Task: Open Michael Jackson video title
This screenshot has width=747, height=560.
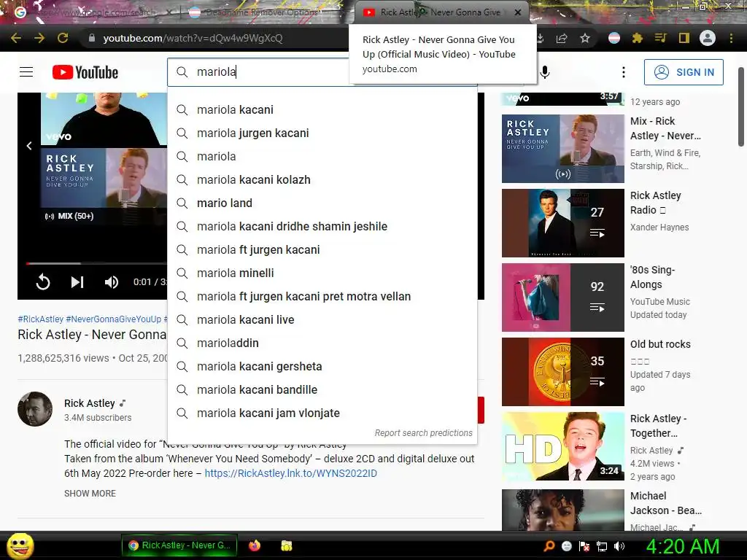Action: click(665, 503)
